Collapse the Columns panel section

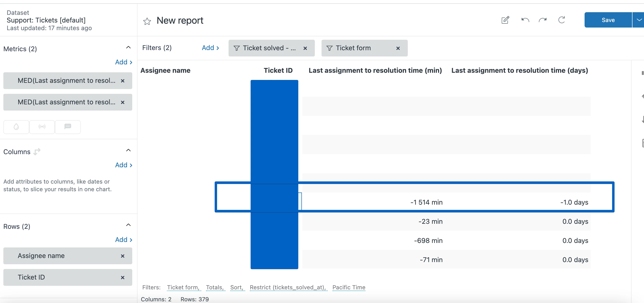pos(128,150)
